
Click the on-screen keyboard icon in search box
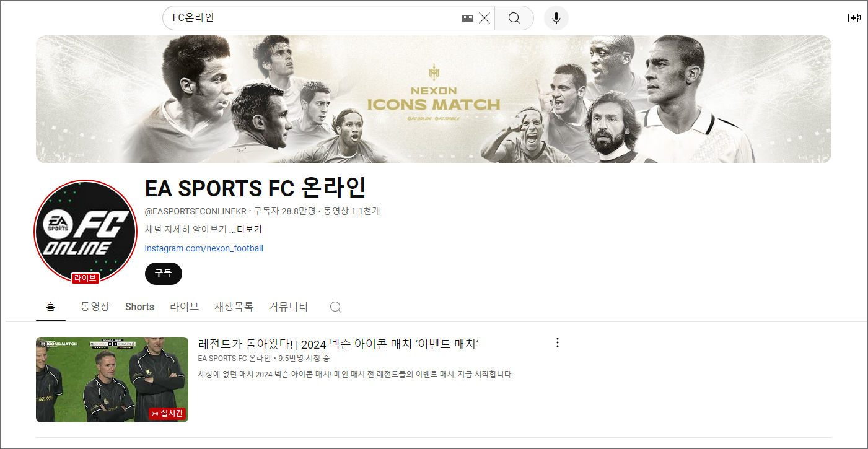[467, 18]
